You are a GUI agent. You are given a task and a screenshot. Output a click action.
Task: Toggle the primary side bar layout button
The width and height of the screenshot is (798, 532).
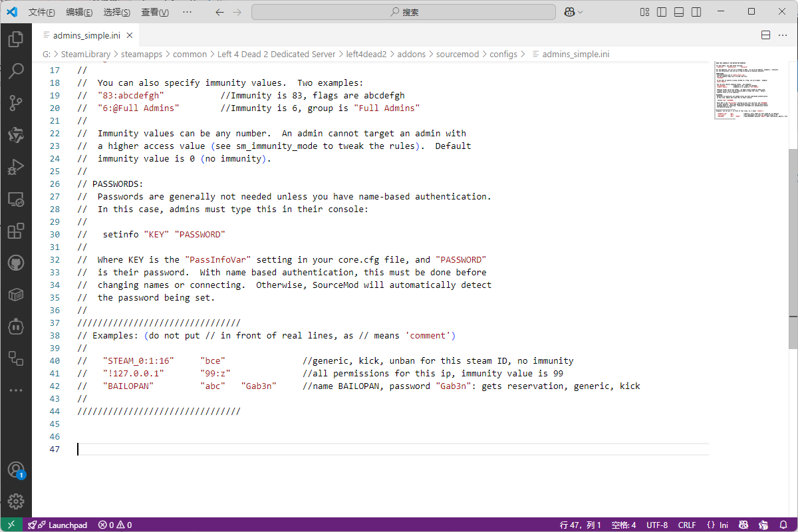click(662, 12)
